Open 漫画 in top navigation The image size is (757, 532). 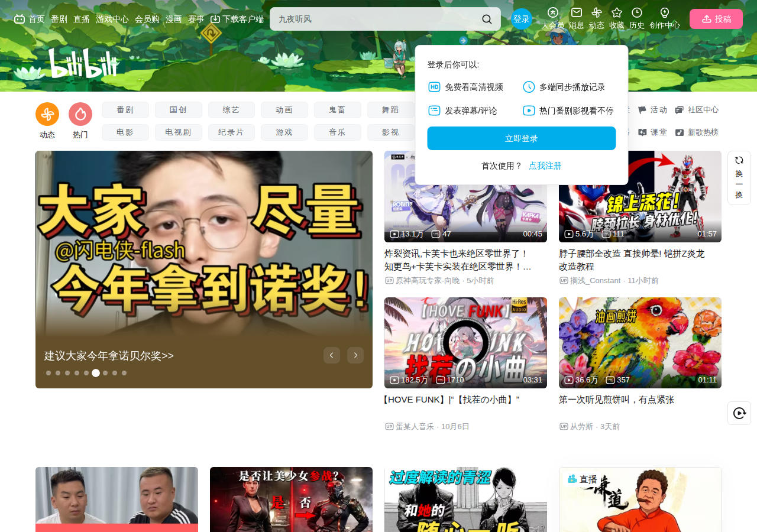coord(174,19)
